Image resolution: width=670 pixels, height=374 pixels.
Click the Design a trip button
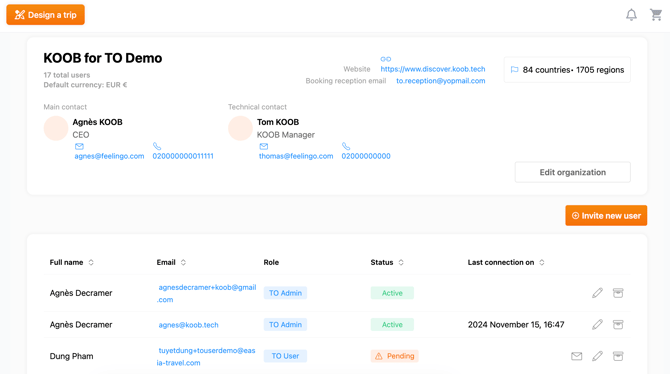(45, 15)
